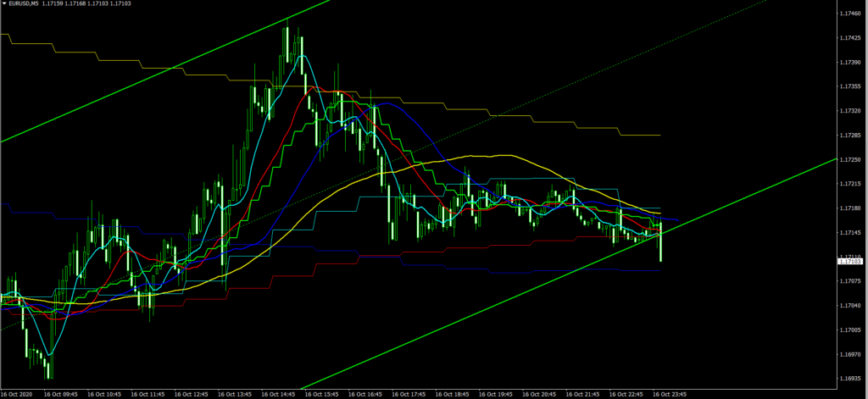Select the lowest candle near 09:45

[48, 366]
